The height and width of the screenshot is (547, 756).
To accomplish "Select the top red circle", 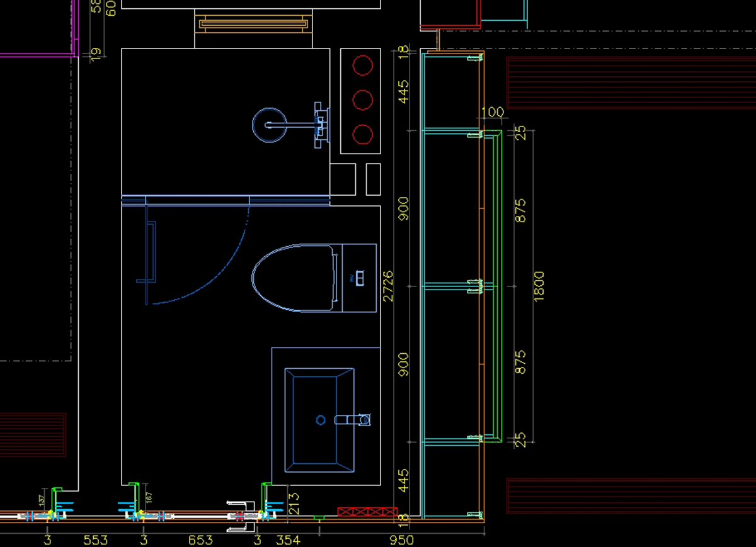I will click(x=363, y=66).
